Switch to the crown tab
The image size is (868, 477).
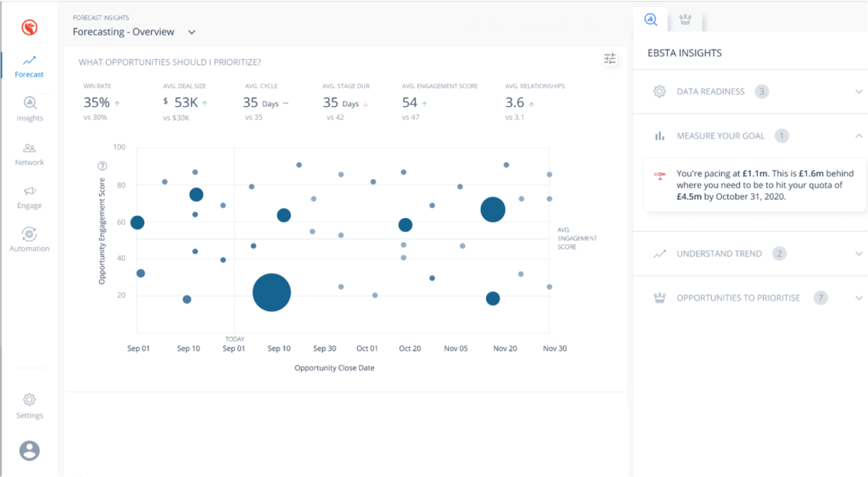pos(685,20)
